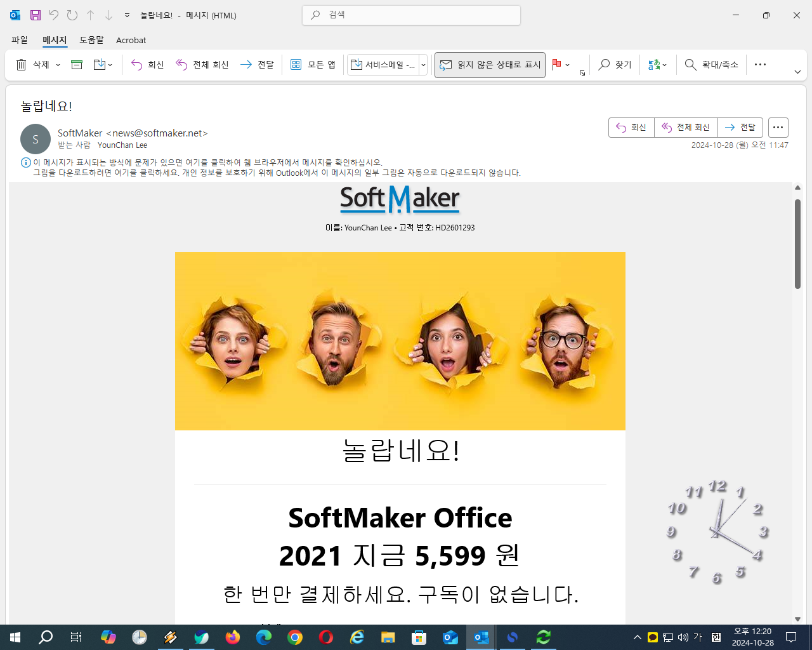812x650 pixels.
Task: Click the search (검색) box
Action: point(411,15)
